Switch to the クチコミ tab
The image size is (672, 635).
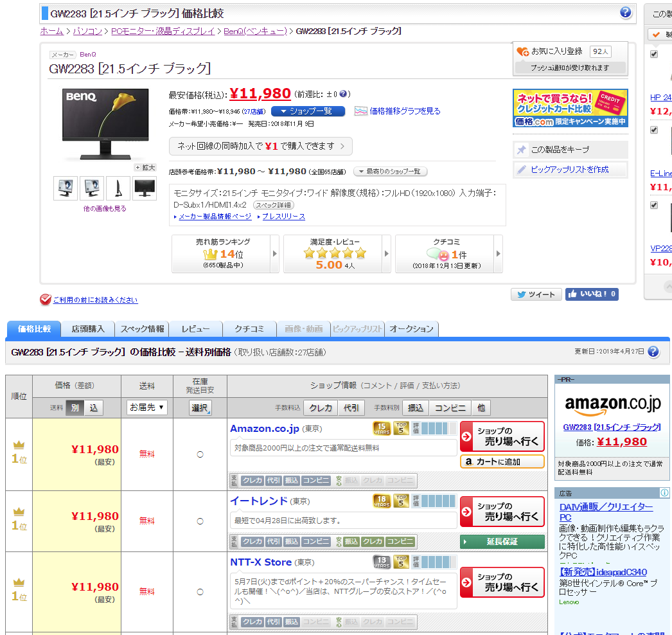click(249, 329)
